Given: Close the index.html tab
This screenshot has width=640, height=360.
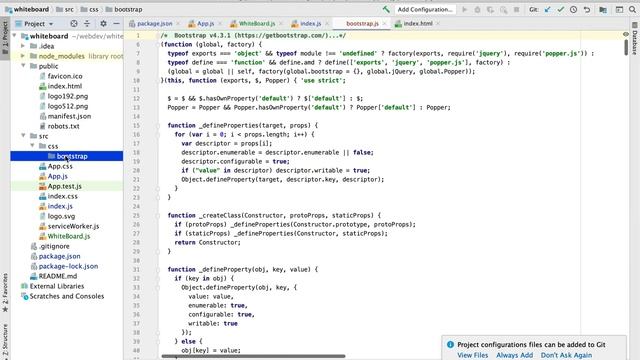Looking at the screenshot, I should [438, 24].
